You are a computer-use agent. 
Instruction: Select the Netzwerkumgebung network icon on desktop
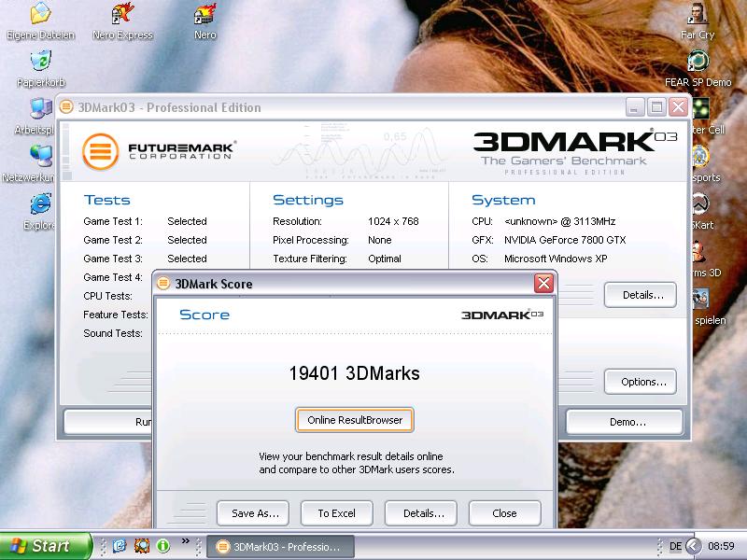(41, 156)
